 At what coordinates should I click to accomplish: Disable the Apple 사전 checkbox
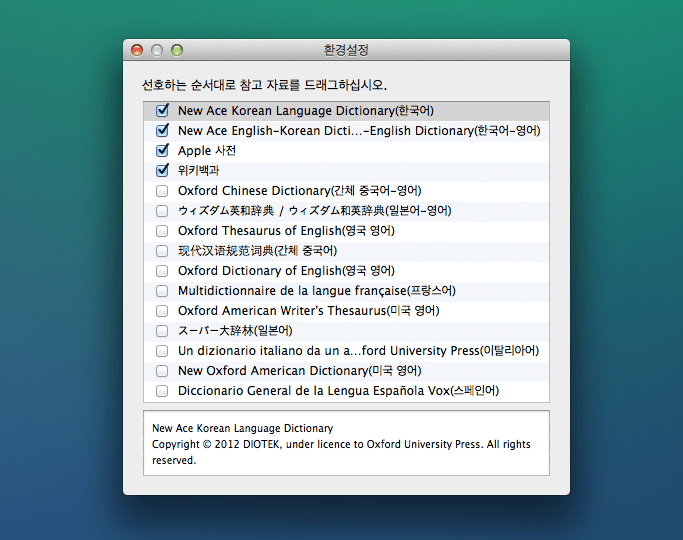click(x=162, y=151)
